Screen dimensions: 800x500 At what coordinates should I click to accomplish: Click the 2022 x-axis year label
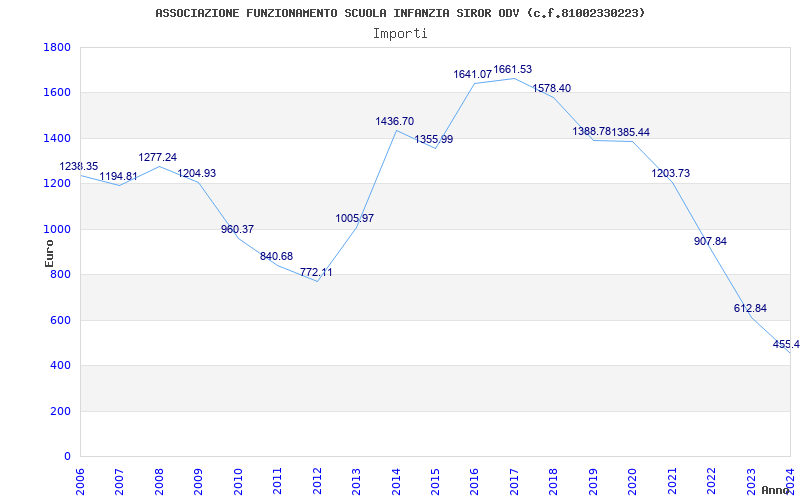[711, 482]
